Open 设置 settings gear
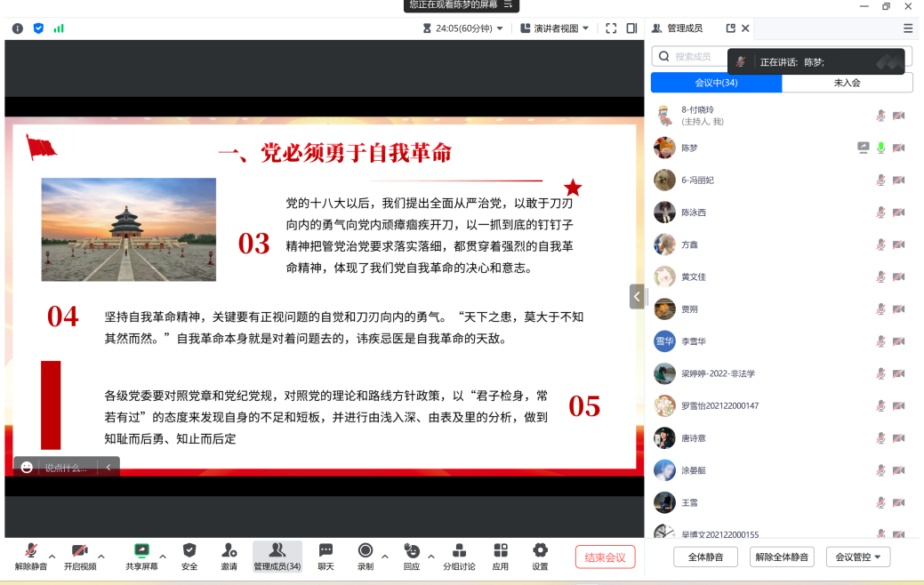The width and height of the screenshot is (924, 585). pyautogui.click(x=540, y=556)
